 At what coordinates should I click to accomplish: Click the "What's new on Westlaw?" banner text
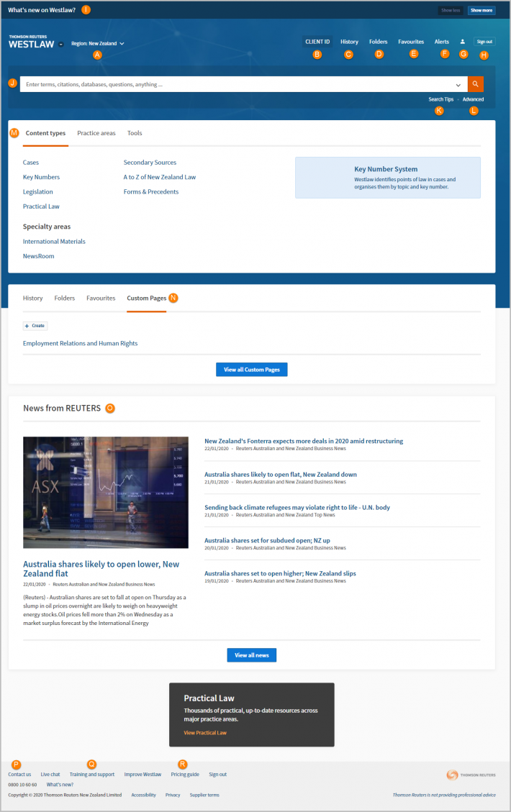42,10
